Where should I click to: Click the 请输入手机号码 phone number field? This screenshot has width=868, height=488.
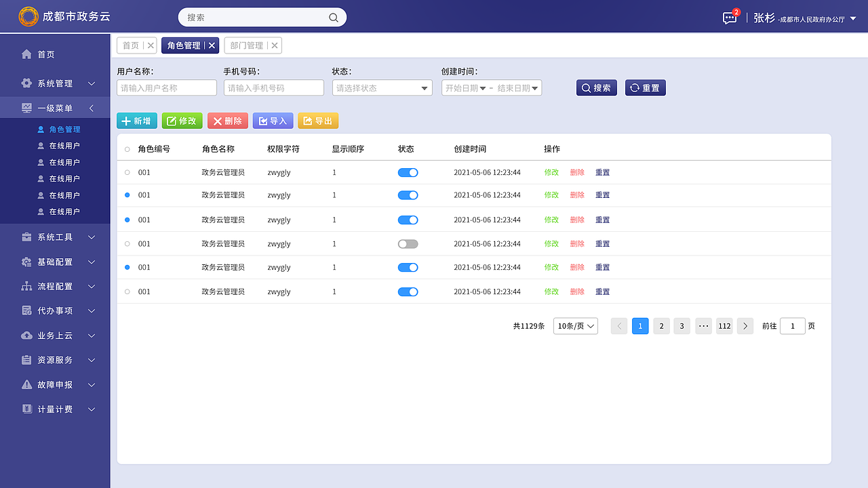pyautogui.click(x=273, y=87)
